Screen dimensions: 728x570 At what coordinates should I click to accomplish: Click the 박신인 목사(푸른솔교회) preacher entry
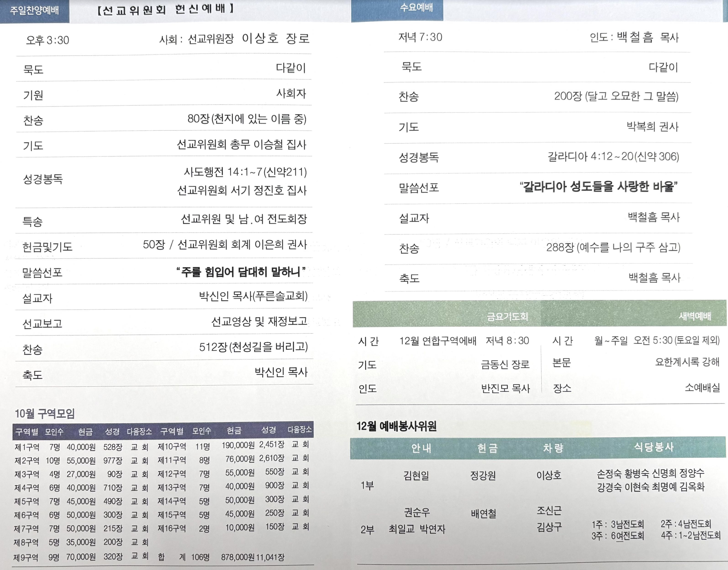point(253,296)
